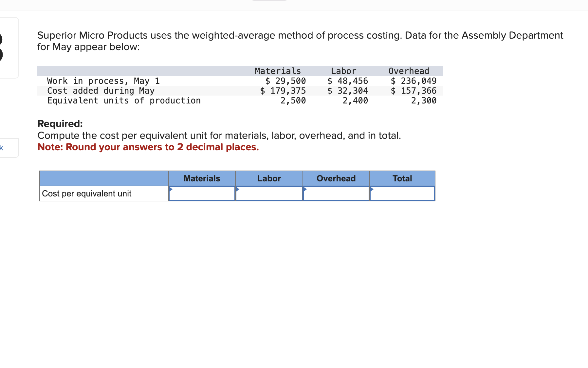Image resolution: width=588 pixels, height=368 pixels.
Task: Click the 'Cost per equivalent unit' row label
Action: point(87,193)
